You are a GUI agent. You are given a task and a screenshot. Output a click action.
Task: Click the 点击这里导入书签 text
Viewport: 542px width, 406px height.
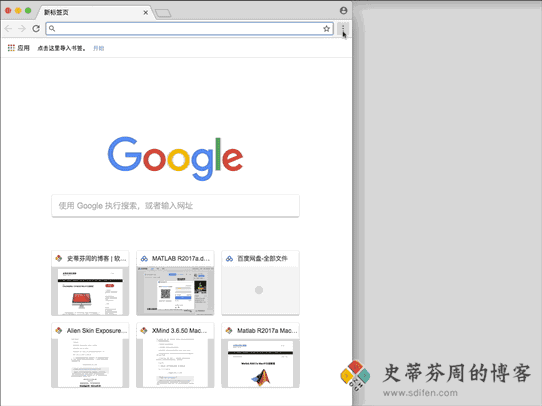point(61,48)
